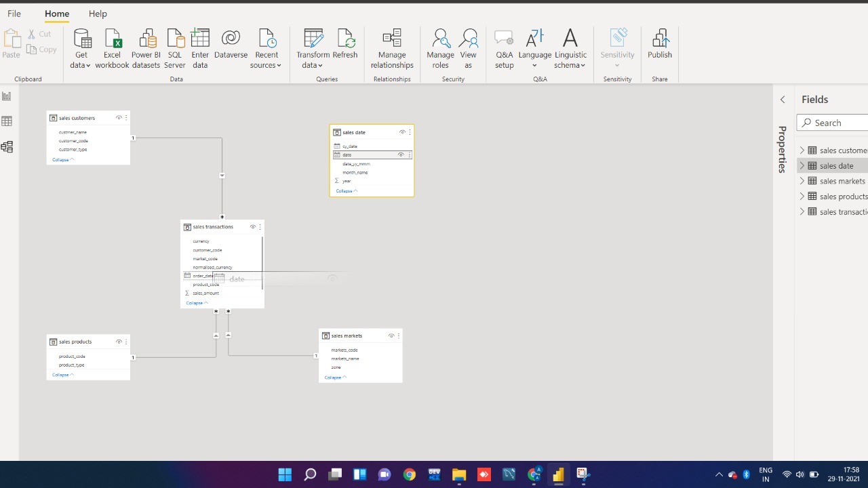868x488 pixels.
Task: Open the Language dropdown menu
Action: [x=535, y=49]
